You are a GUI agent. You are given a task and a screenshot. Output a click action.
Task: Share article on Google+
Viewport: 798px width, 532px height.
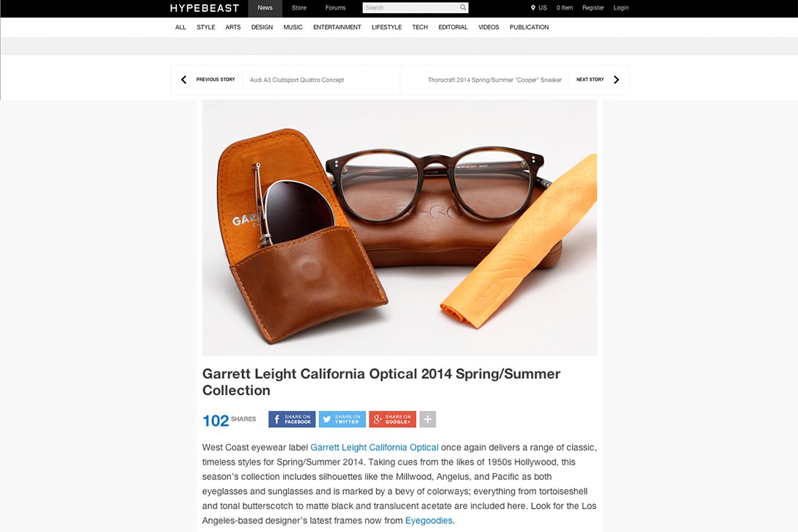pos(392,419)
